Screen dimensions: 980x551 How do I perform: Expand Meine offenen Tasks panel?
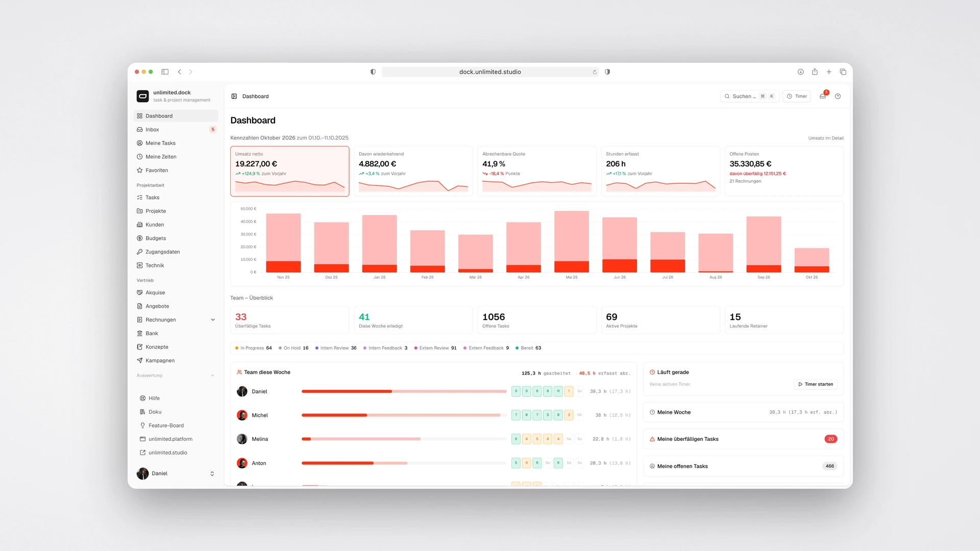[x=743, y=466]
